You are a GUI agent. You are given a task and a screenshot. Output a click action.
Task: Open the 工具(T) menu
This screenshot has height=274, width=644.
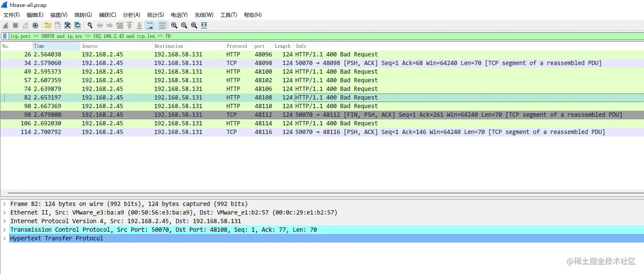(x=229, y=15)
